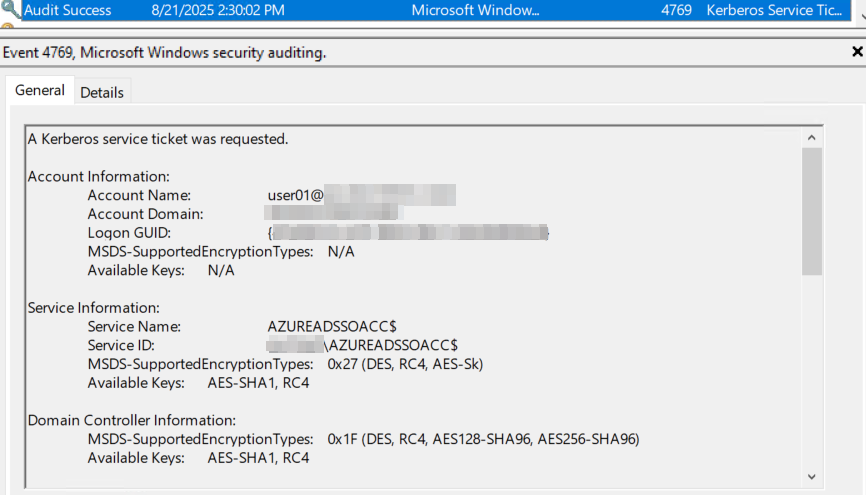
Task: Click scrollbar track below the thumb
Action: click(x=812, y=370)
